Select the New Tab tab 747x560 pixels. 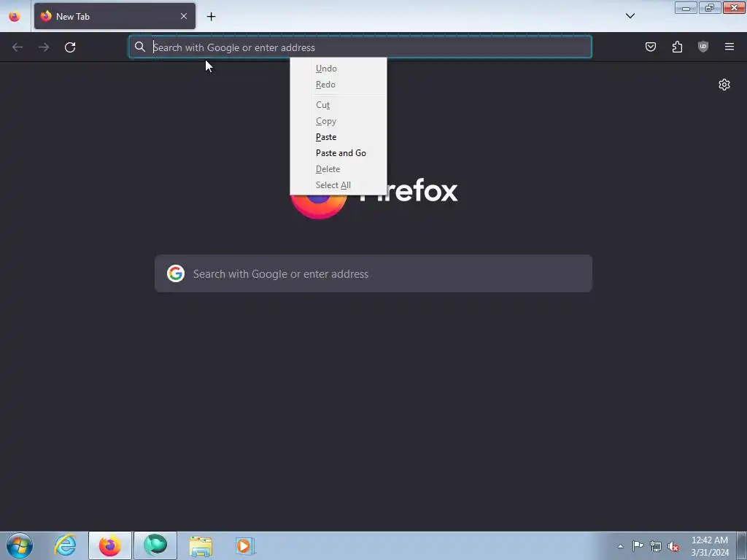tap(115, 16)
